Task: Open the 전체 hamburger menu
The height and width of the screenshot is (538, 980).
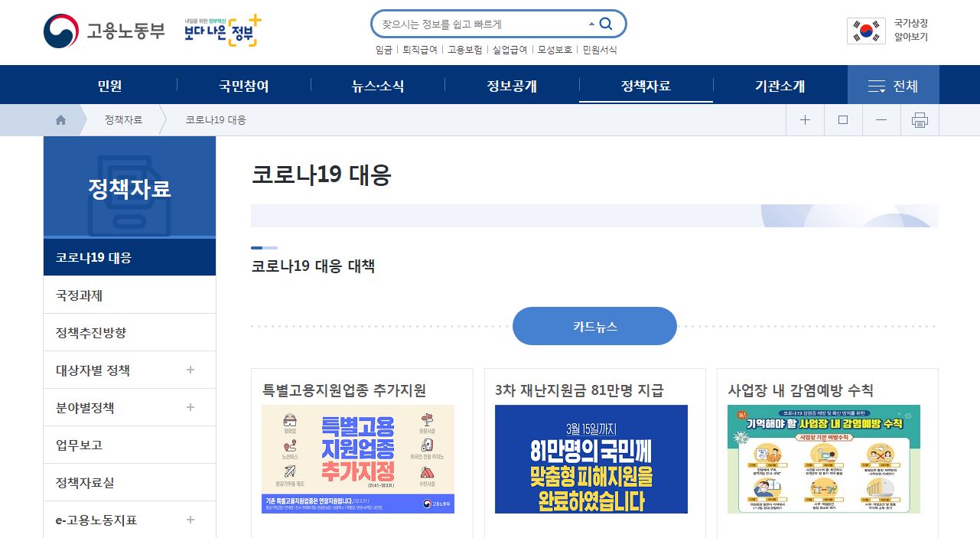Action: pos(893,85)
